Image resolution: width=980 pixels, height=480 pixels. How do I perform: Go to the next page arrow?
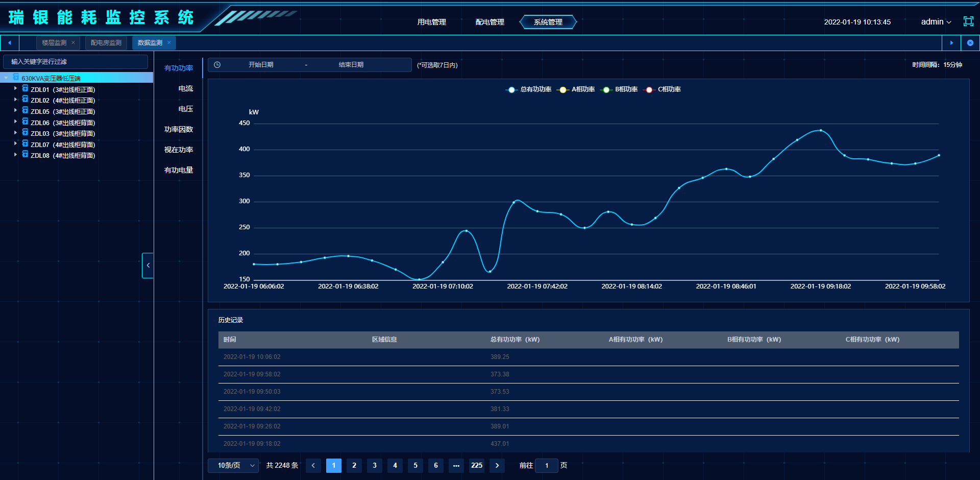pyautogui.click(x=497, y=465)
